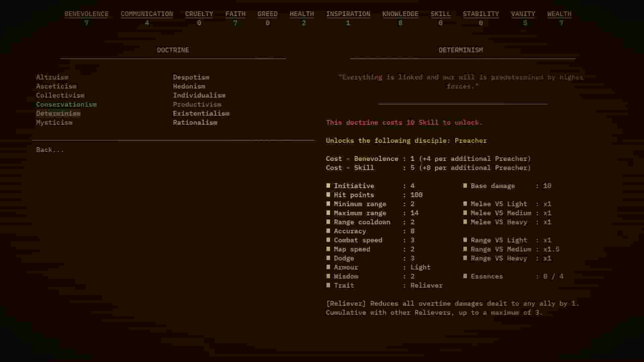Click Back to return to previous menu
Viewport: 644px width, 362px height.
click(x=50, y=149)
